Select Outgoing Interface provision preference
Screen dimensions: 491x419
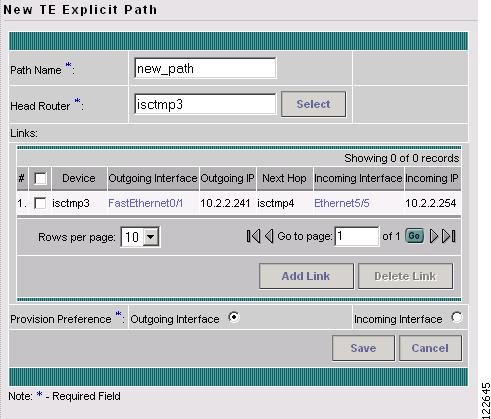tap(234, 317)
